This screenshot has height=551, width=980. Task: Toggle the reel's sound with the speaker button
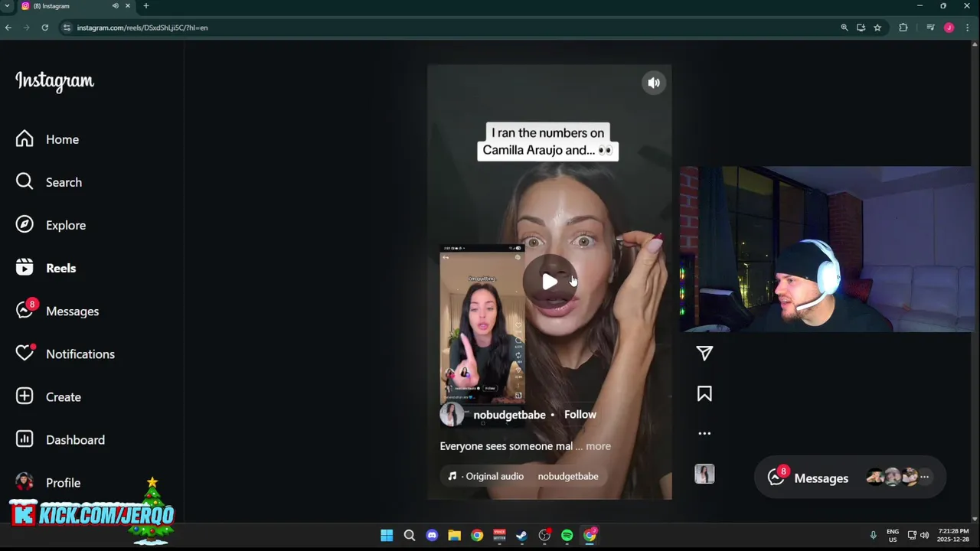coord(654,83)
